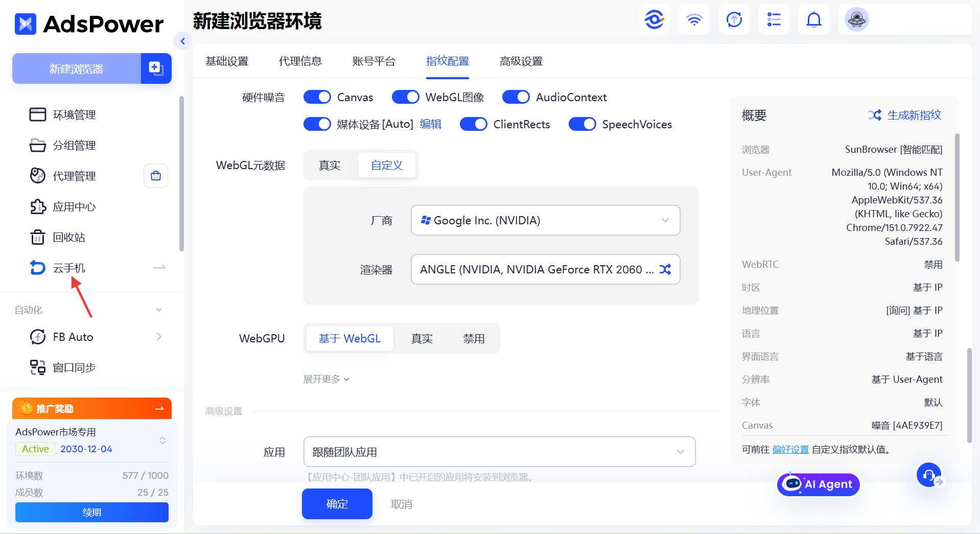Open 回收站 trash icon
This screenshot has width=980, height=534.
click(x=37, y=237)
